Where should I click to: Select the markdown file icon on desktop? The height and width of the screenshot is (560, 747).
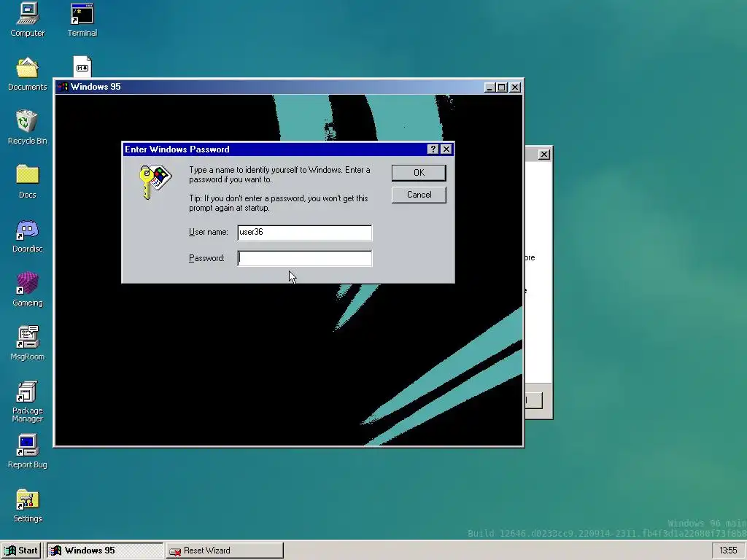pyautogui.click(x=82, y=66)
